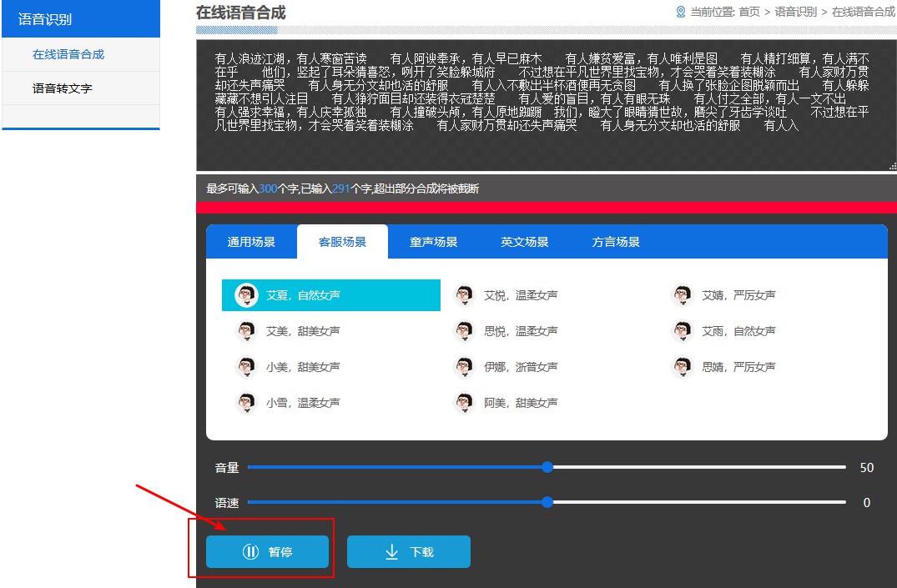Click the download arrow icon

click(x=391, y=552)
